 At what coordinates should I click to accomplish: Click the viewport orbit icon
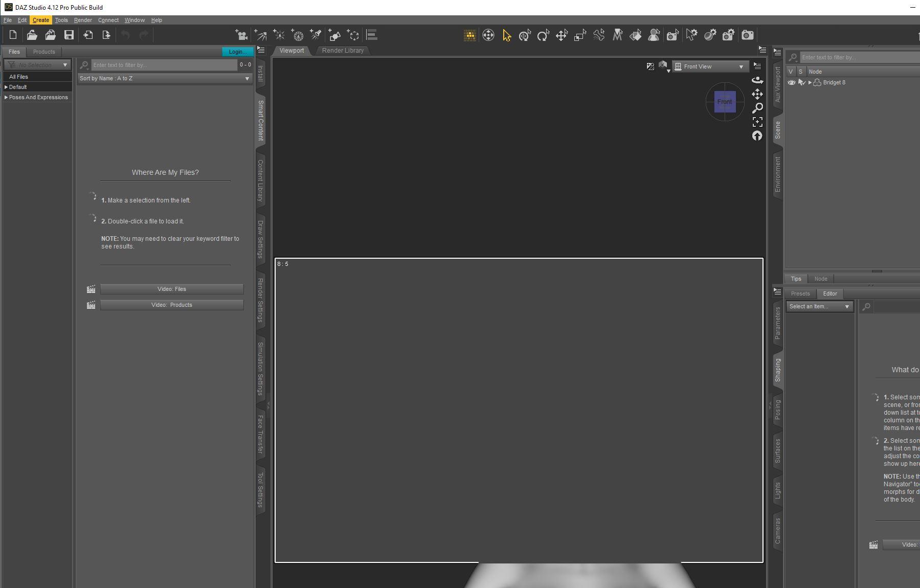pyautogui.click(x=757, y=80)
